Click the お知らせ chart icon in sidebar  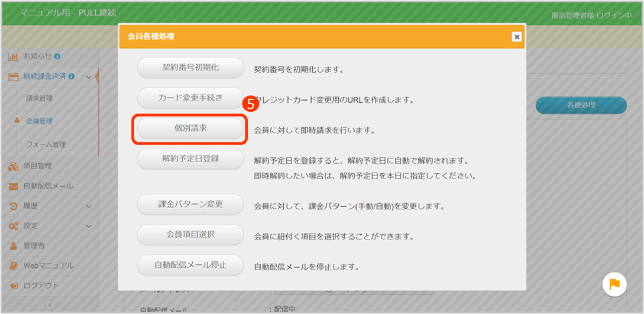tap(13, 57)
